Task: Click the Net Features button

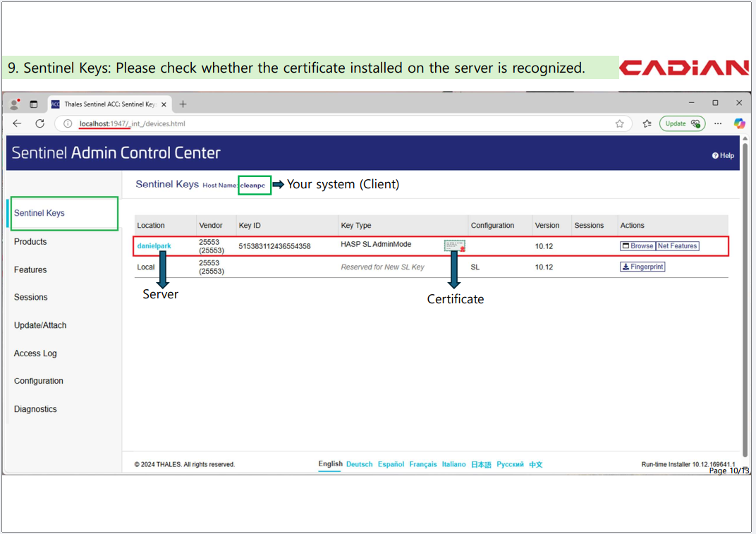Action: coord(677,246)
